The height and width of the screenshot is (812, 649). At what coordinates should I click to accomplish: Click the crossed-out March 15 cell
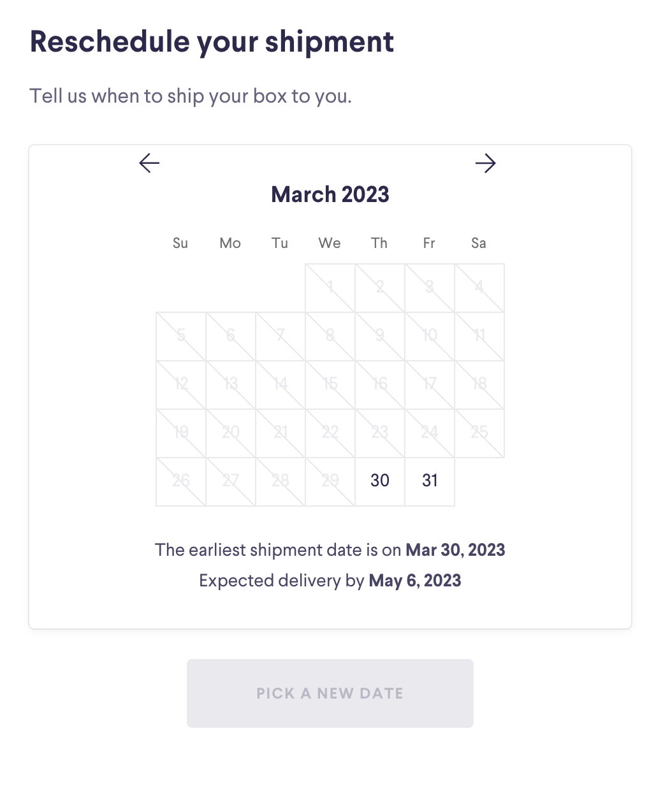tap(330, 384)
